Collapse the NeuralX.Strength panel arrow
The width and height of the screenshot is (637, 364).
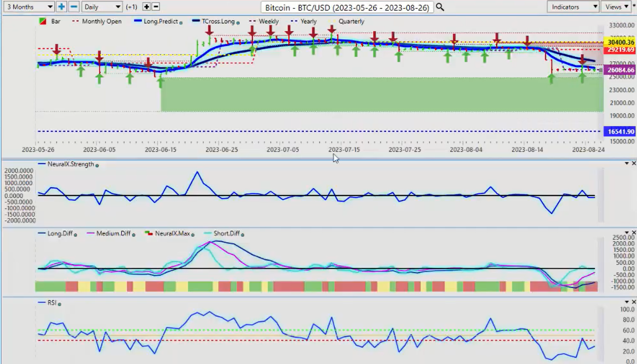[x=627, y=164]
